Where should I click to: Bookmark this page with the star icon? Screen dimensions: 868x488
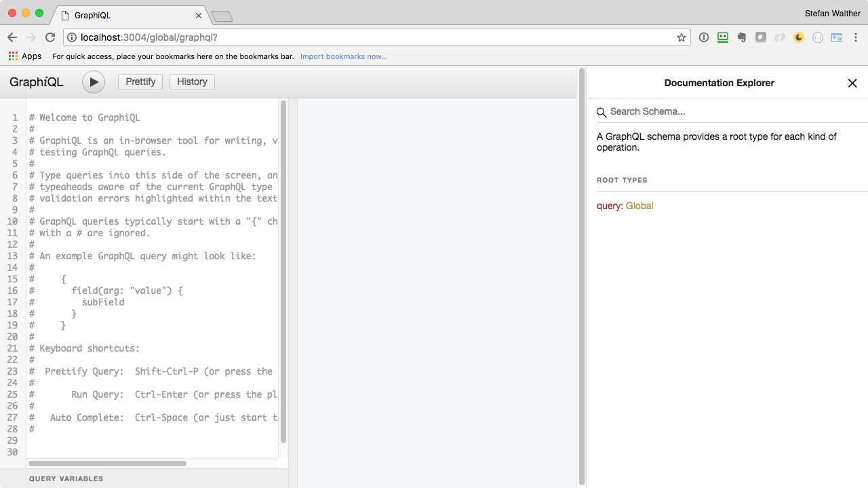pyautogui.click(x=682, y=37)
